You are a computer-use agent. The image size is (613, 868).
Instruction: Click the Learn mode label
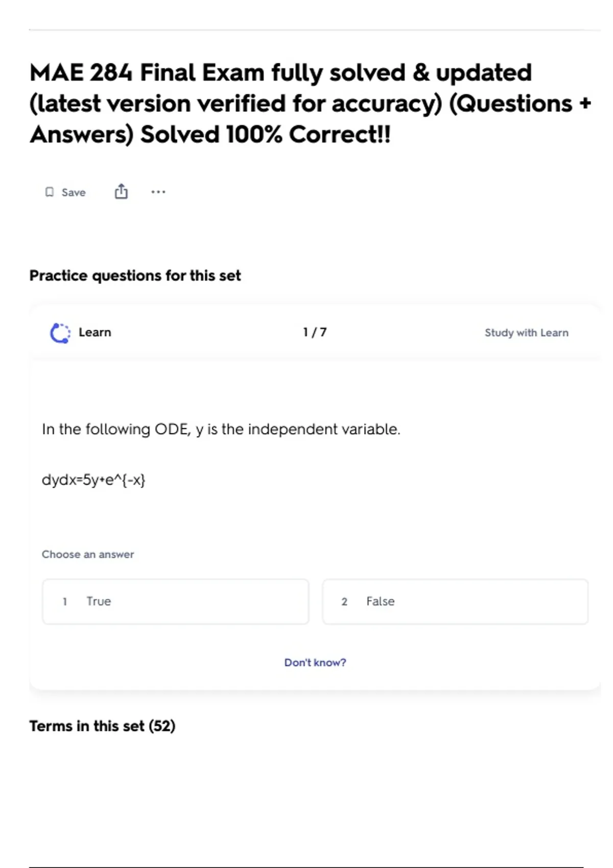click(95, 332)
